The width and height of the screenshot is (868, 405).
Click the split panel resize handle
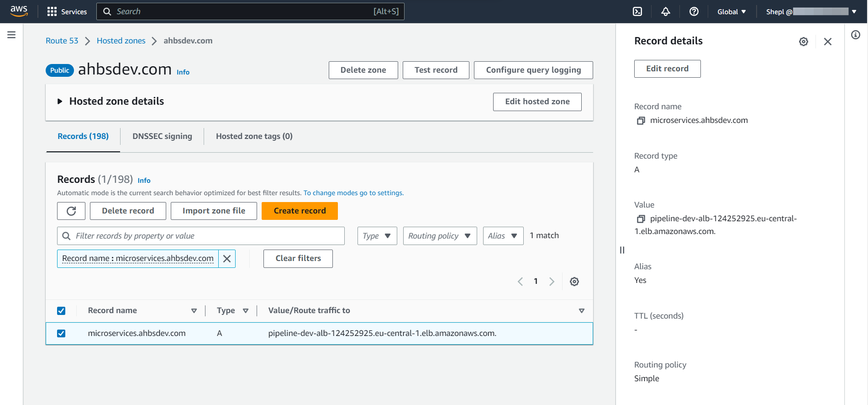point(622,250)
